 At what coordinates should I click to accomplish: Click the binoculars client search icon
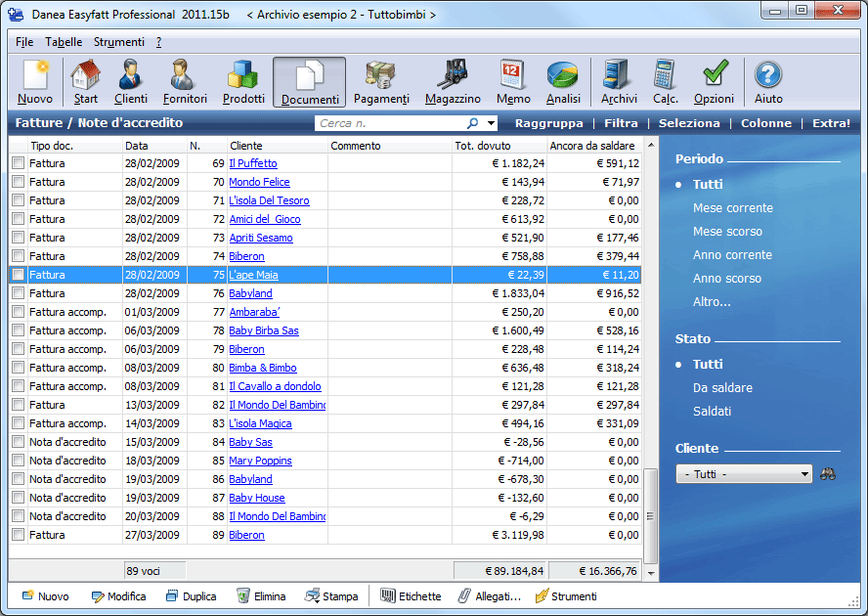pos(828,474)
